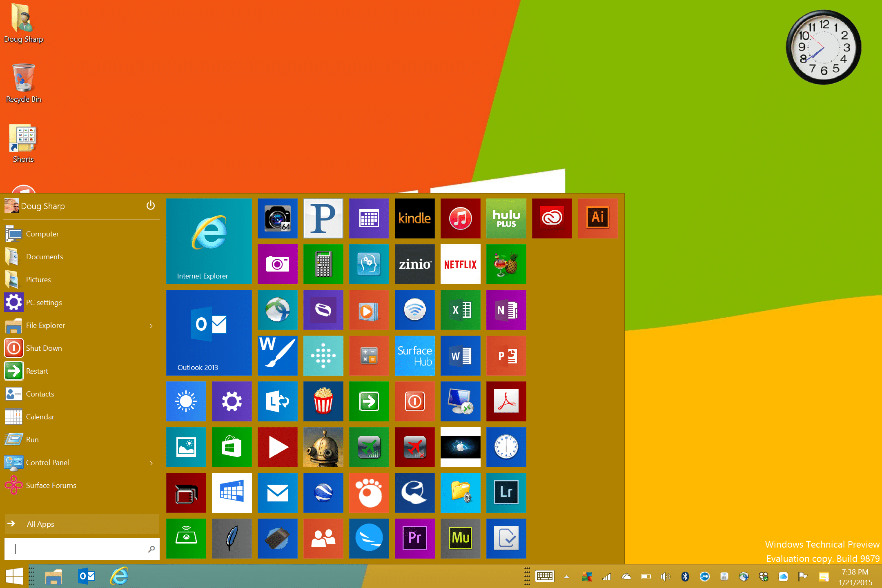Screen dimensions: 882x588
Task: Launch the Fitbit dots tile
Action: [323, 356]
